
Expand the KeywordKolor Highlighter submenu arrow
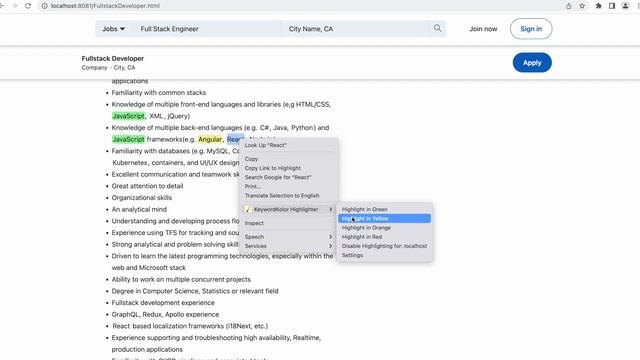click(331, 209)
